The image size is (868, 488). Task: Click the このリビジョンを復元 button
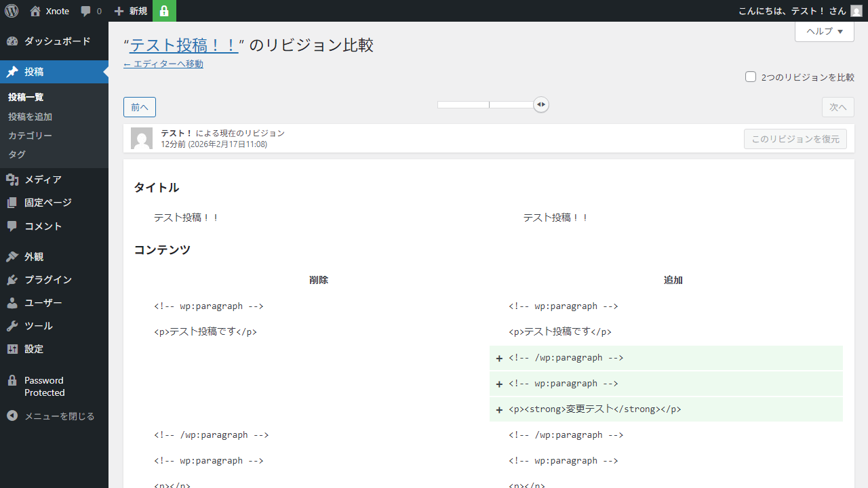pyautogui.click(x=795, y=139)
